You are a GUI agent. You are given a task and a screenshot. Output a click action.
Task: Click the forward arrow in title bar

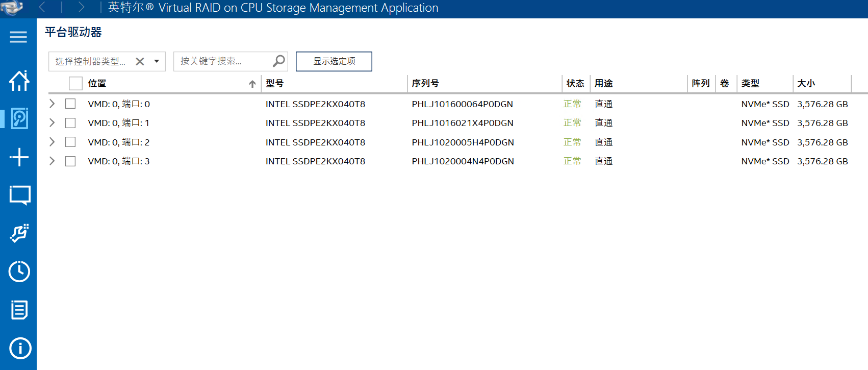point(81,7)
